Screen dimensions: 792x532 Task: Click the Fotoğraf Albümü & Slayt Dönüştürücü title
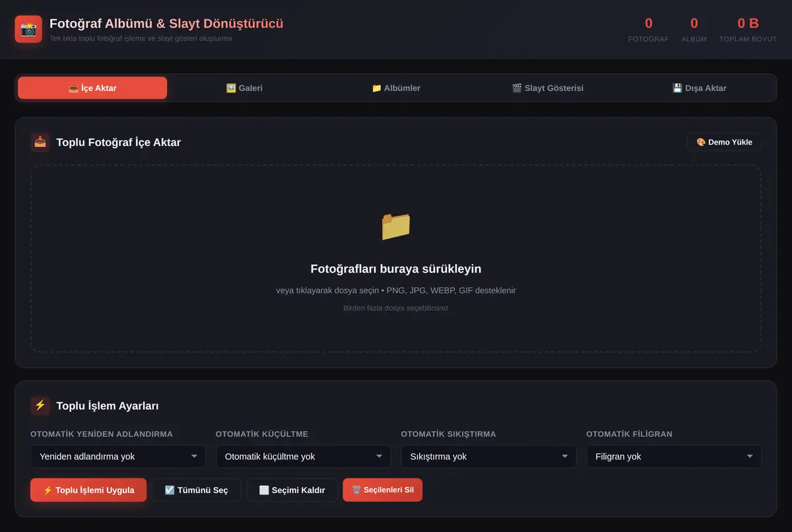click(x=166, y=23)
